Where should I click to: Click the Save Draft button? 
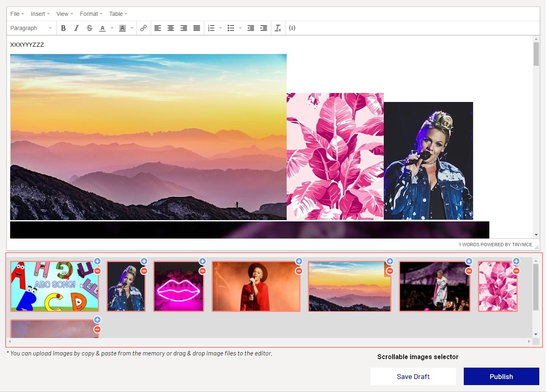413,377
